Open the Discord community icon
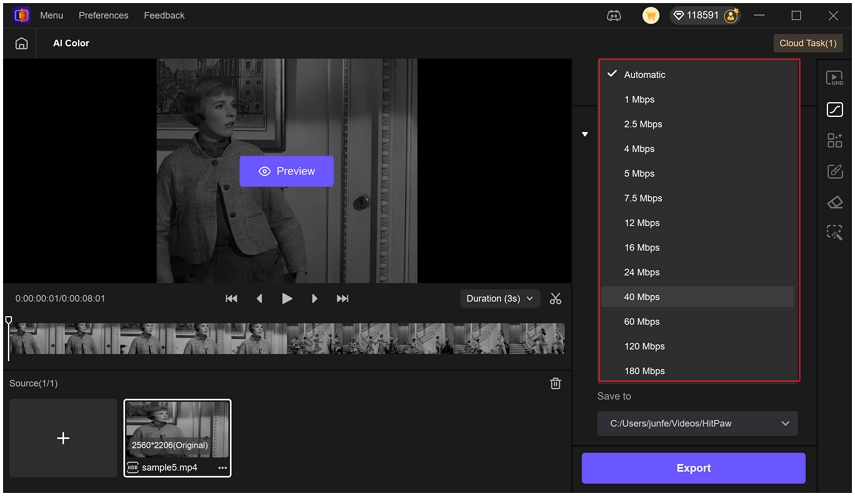The width and height of the screenshot is (855, 496). tap(614, 16)
